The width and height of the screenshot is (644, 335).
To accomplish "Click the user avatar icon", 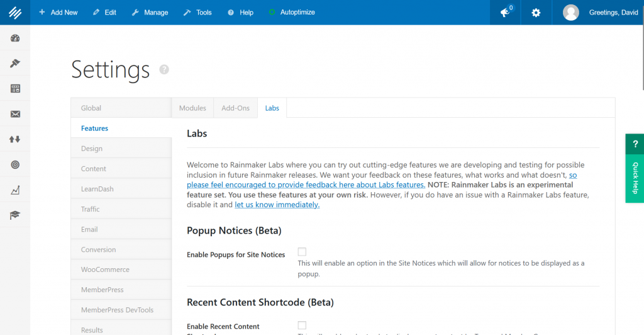I will (x=571, y=13).
